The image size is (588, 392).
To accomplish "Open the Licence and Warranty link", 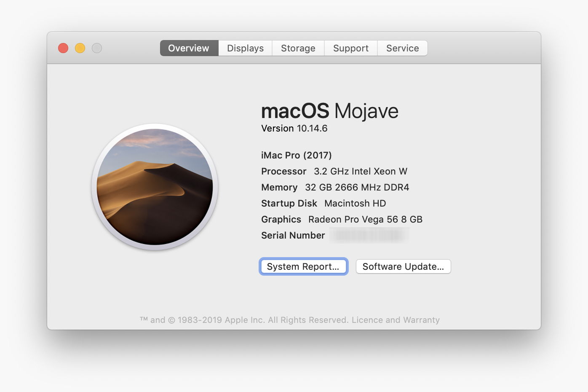I will [396, 320].
